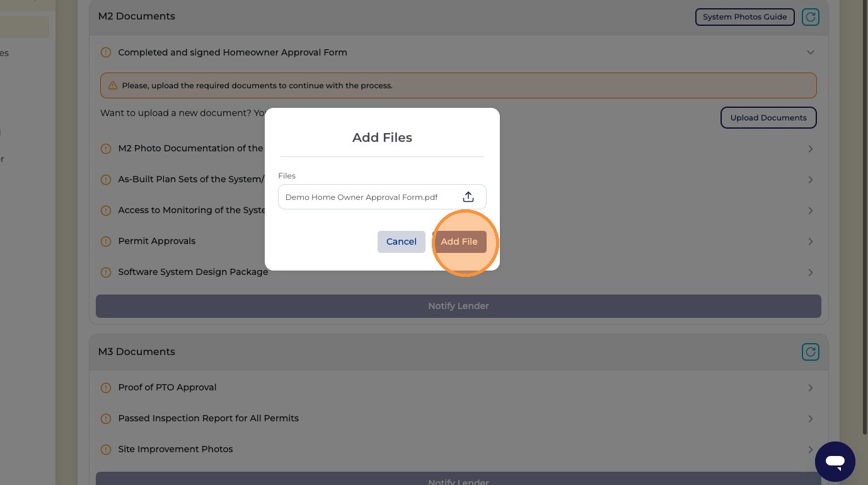Screen dimensions: 868x485
Task: Click warning icon beside Site Improvement Photos
Action: click(x=106, y=450)
